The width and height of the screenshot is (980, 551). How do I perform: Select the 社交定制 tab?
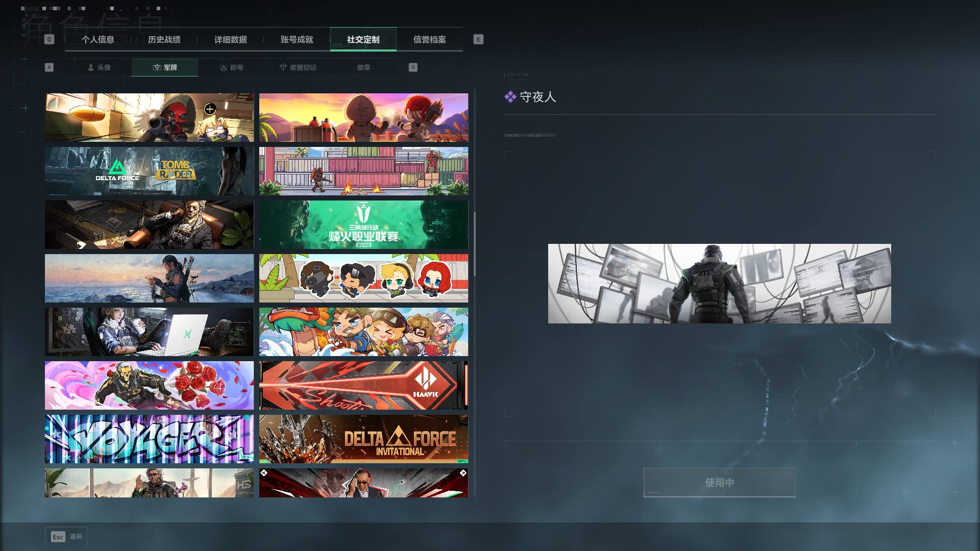pos(363,39)
